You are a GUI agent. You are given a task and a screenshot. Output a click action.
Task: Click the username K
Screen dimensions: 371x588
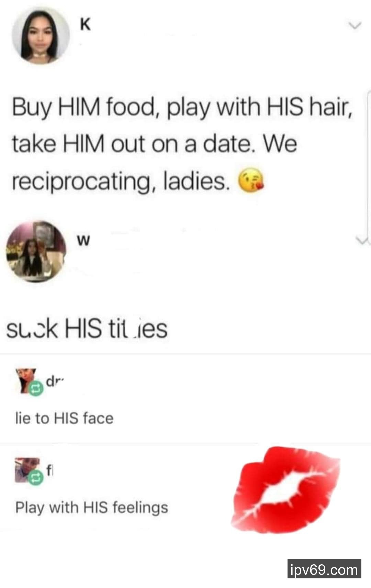coord(85,25)
